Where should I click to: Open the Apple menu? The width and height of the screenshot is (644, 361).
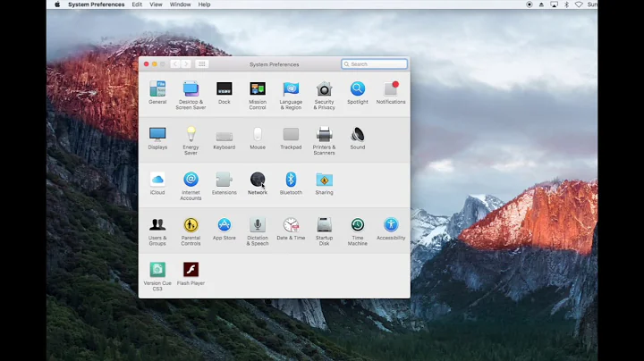pyautogui.click(x=57, y=4)
